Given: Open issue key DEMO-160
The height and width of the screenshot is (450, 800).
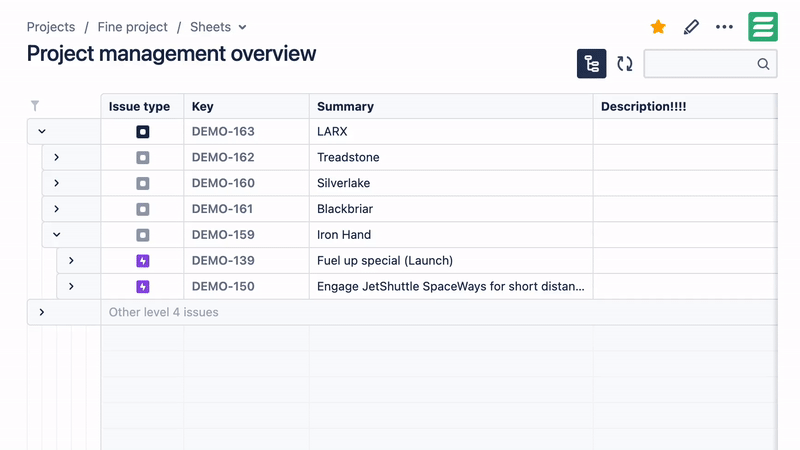Looking at the screenshot, I should (x=223, y=183).
